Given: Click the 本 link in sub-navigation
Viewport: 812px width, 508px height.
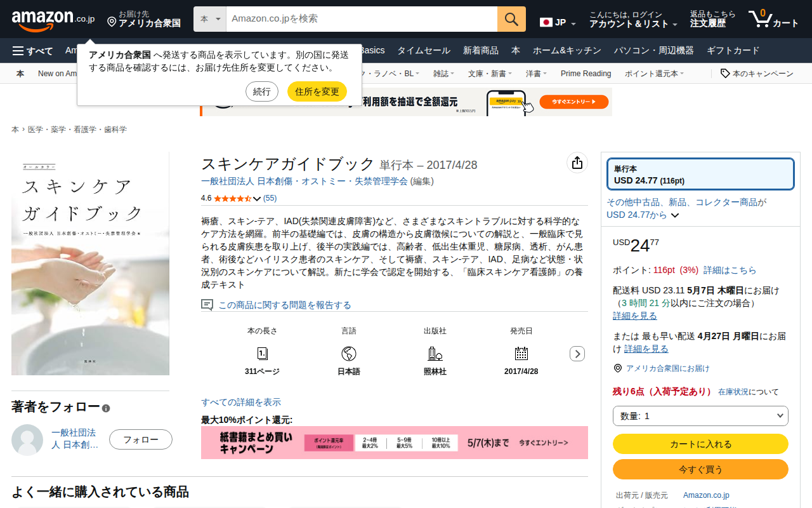Looking at the screenshot, I should click(20, 74).
